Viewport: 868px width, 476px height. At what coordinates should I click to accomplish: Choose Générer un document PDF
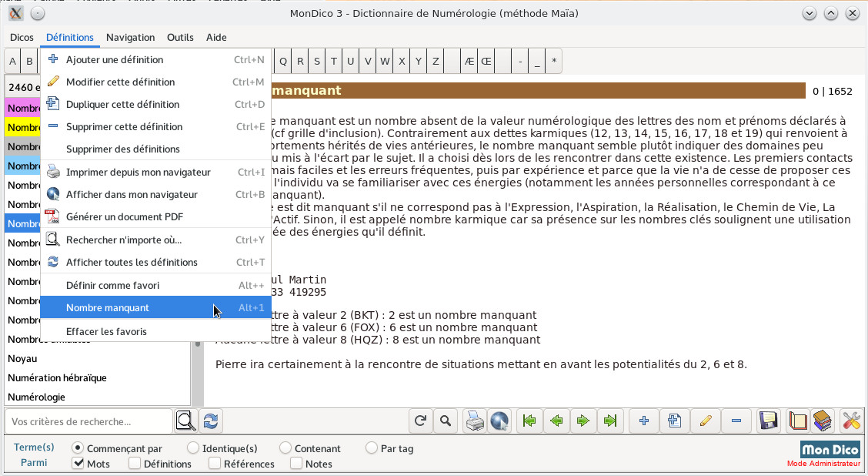(125, 216)
